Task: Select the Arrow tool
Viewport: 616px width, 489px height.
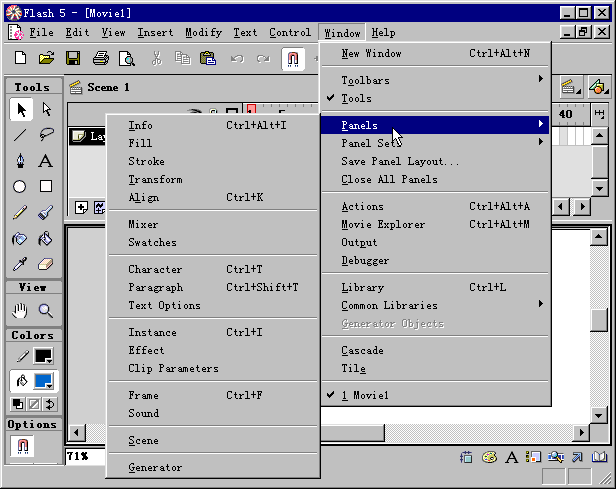Action: [x=21, y=109]
